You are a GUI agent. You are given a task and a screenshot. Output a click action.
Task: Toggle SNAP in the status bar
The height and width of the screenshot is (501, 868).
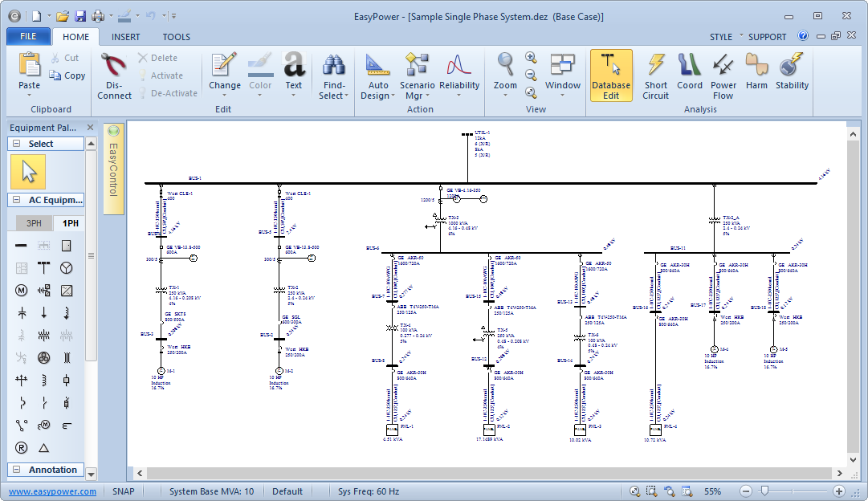click(124, 491)
